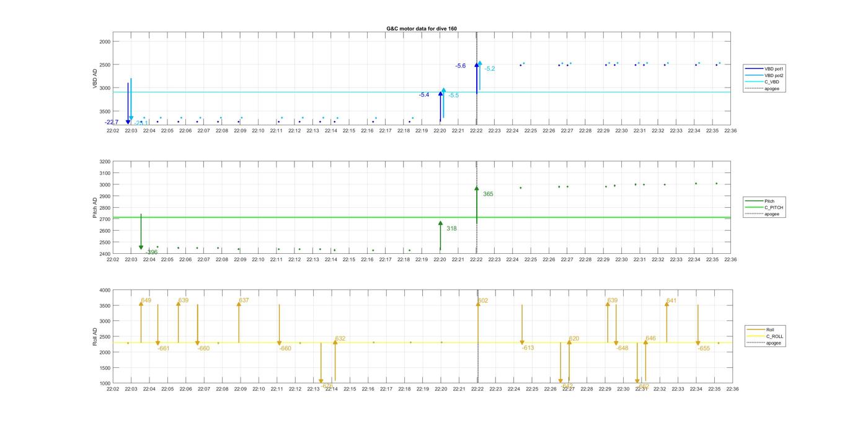
Task: Click the title 'G&C motor data for dive 160'
Action: pos(422,29)
